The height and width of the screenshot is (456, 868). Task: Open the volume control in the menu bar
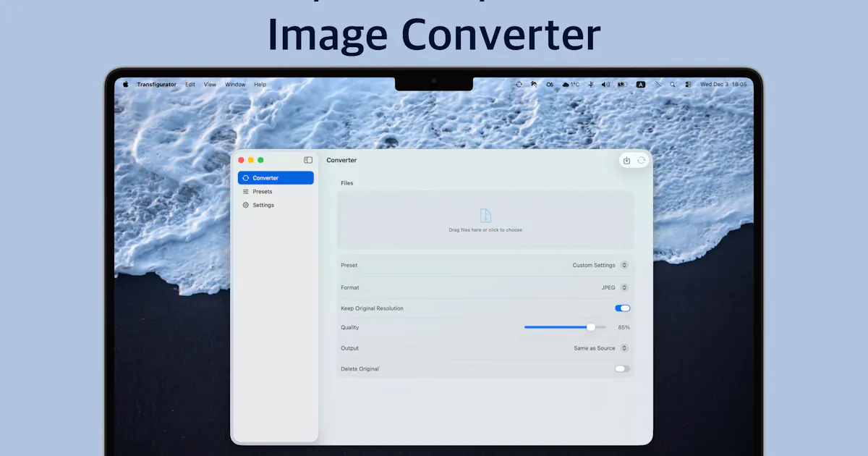(605, 85)
